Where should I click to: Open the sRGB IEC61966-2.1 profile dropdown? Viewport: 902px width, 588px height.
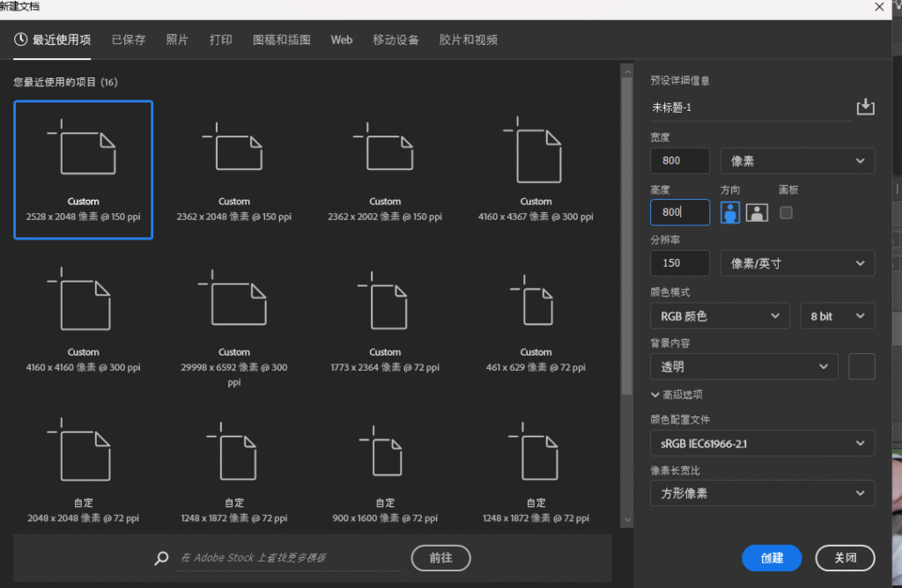click(x=762, y=443)
